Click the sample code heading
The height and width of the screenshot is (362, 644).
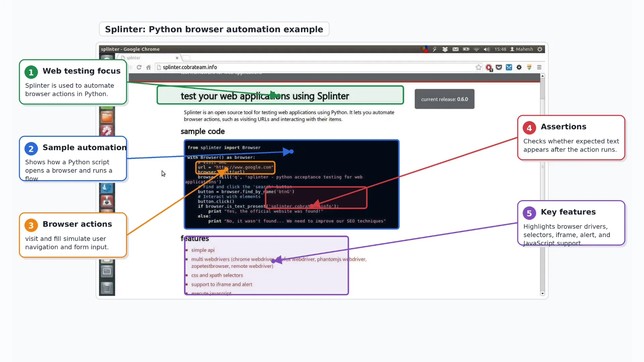click(203, 131)
